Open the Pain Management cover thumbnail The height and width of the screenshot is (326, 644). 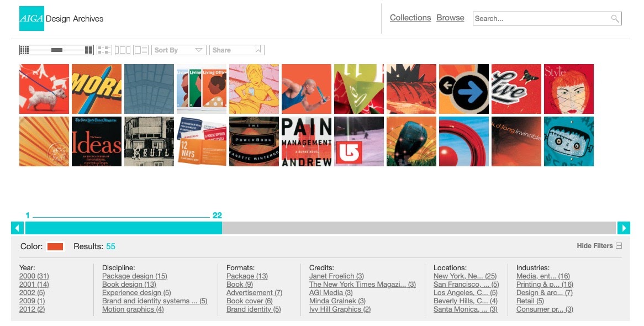pyautogui.click(x=307, y=141)
